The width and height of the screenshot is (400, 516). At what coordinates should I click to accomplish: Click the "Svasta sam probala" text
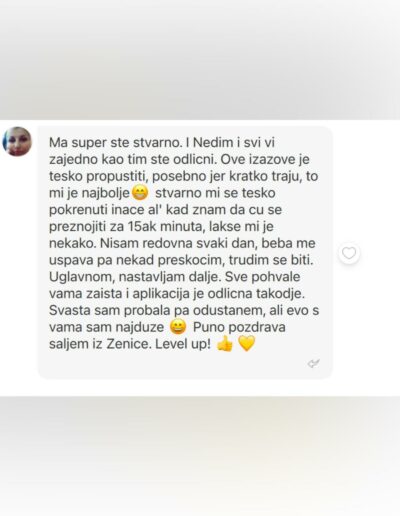click(110, 310)
